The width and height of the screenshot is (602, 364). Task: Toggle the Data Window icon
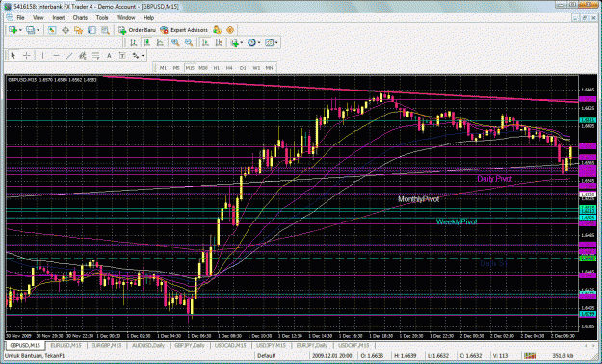(65, 30)
